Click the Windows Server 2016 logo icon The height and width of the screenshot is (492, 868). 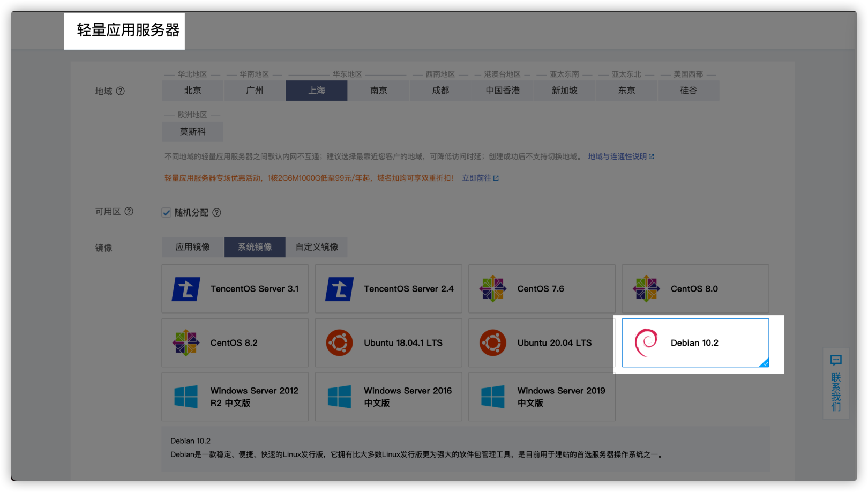pos(339,397)
